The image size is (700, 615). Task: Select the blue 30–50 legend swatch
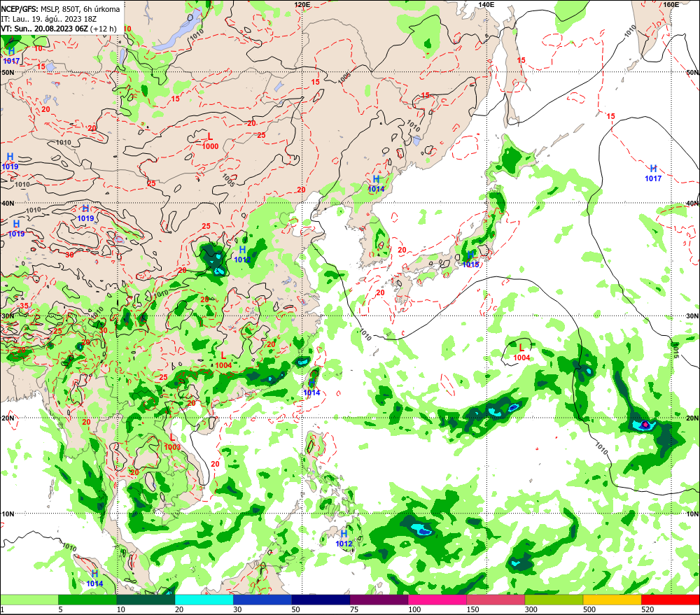262,600
